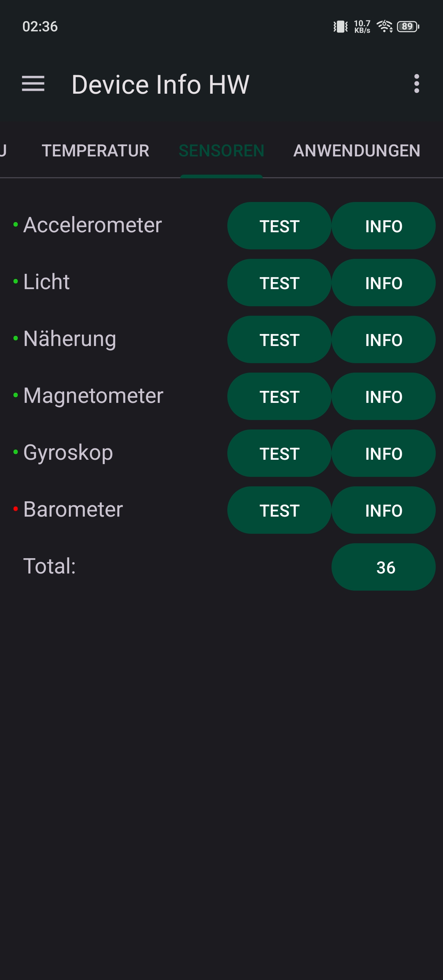Tap the Magnetometer sensor label

(93, 396)
